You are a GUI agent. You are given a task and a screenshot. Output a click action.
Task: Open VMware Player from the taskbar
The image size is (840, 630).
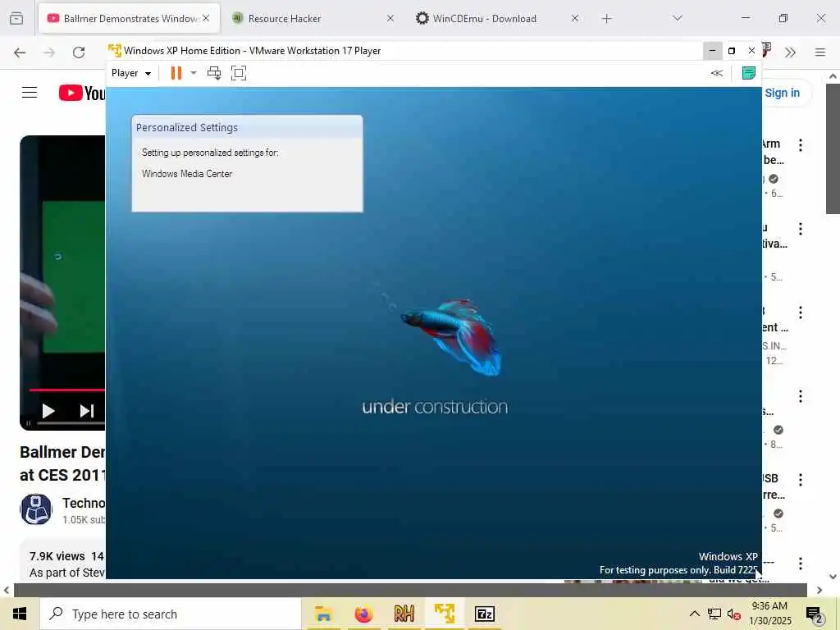pyautogui.click(x=444, y=614)
